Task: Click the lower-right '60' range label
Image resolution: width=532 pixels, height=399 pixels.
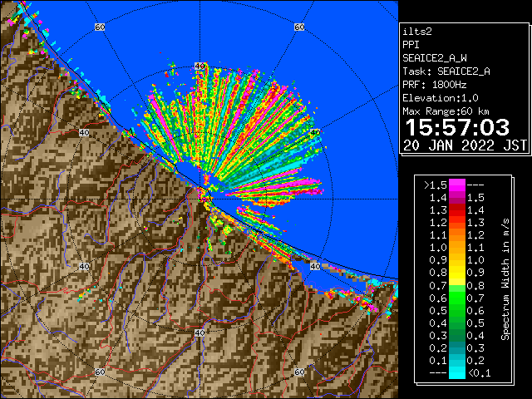Action: coord(299,372)
